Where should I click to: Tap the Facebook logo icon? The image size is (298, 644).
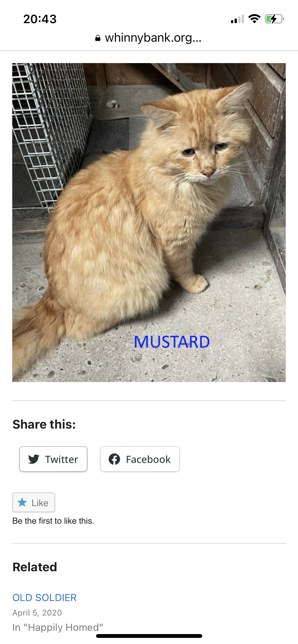tap(114, 459)
